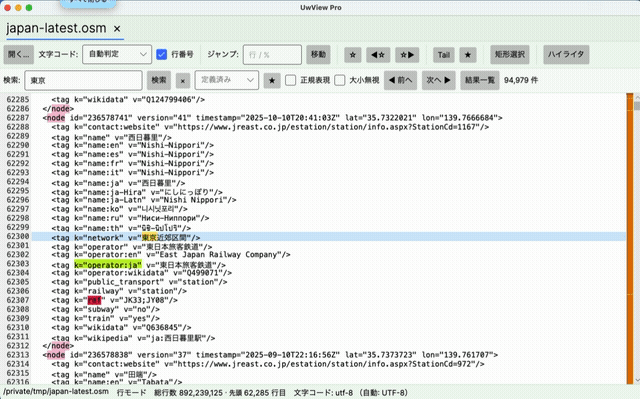Click the red-highlighted ref key on line 62307
Screen dimensions: 640x399
pos(94,300)
